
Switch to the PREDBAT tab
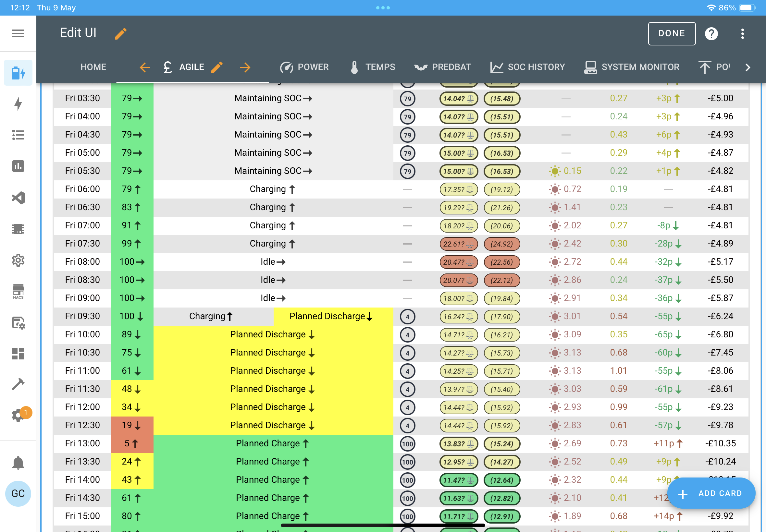click(442, 67)
